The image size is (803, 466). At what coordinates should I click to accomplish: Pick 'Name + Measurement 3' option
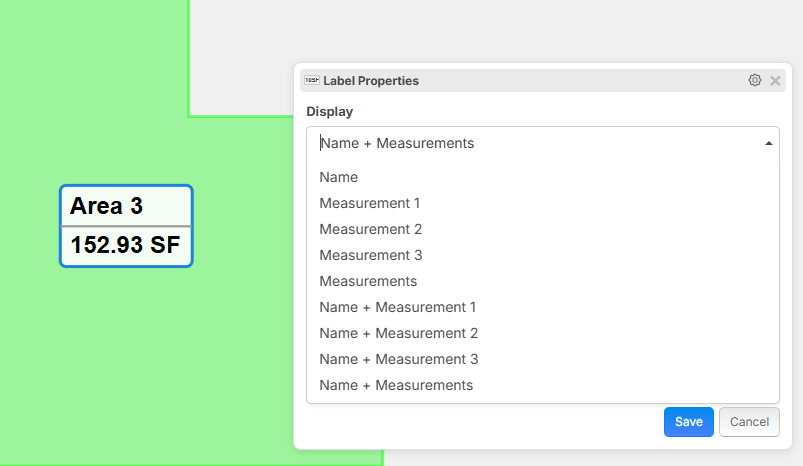point(398,359)
